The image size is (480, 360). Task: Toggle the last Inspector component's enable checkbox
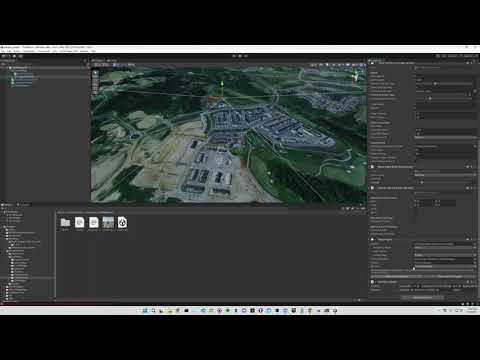pos(373,282)
